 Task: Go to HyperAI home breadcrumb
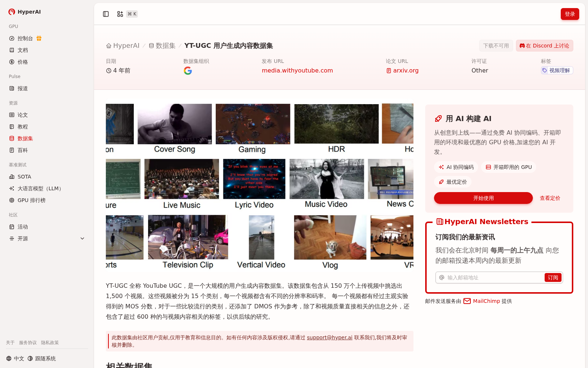click(123, 46)
